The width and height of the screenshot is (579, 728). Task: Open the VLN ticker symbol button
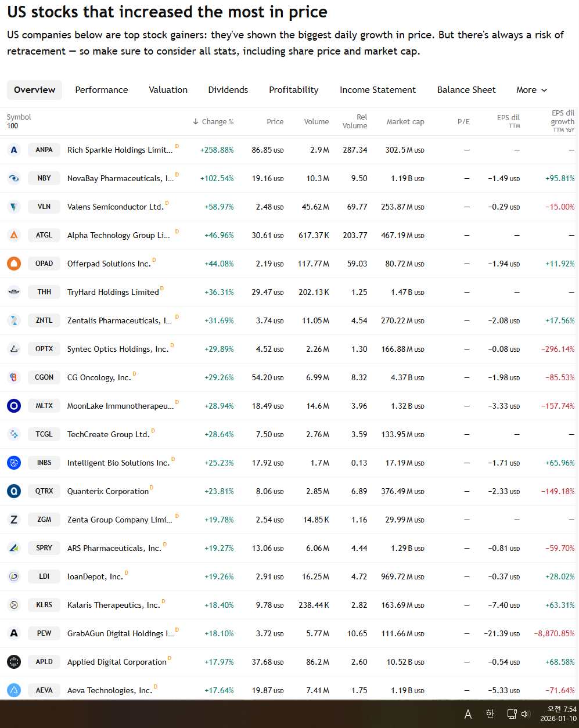click(44, 207)
